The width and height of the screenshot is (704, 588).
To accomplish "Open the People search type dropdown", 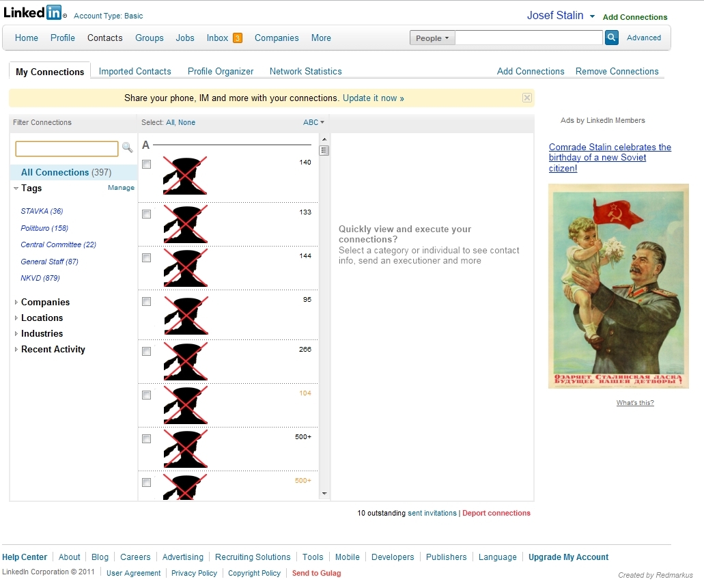I will (x=432, y=38).
